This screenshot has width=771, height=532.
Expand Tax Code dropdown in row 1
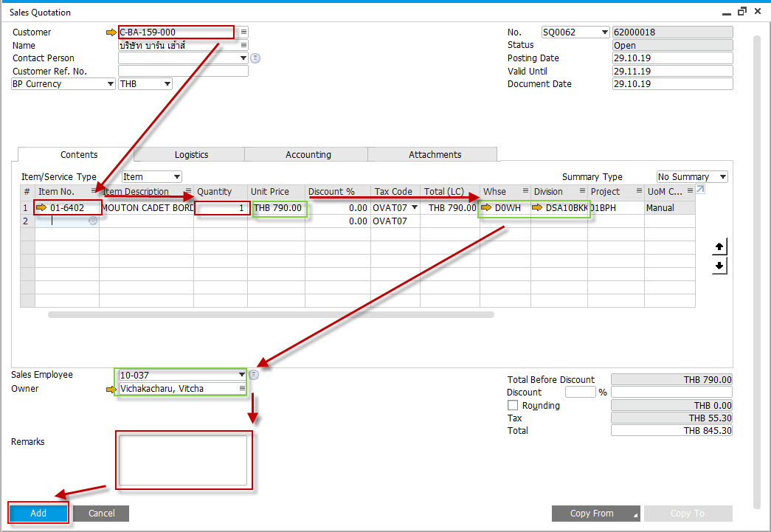415,207
